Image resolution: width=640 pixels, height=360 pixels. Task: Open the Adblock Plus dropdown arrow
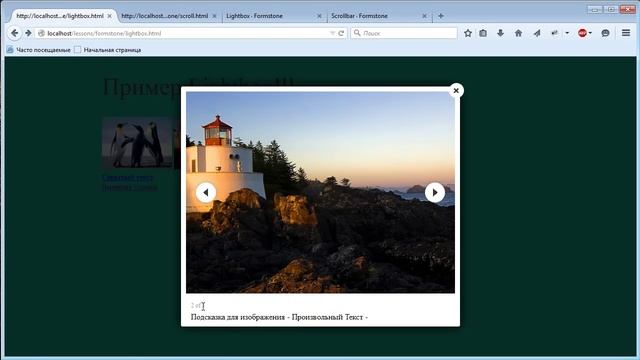(590, 33)
